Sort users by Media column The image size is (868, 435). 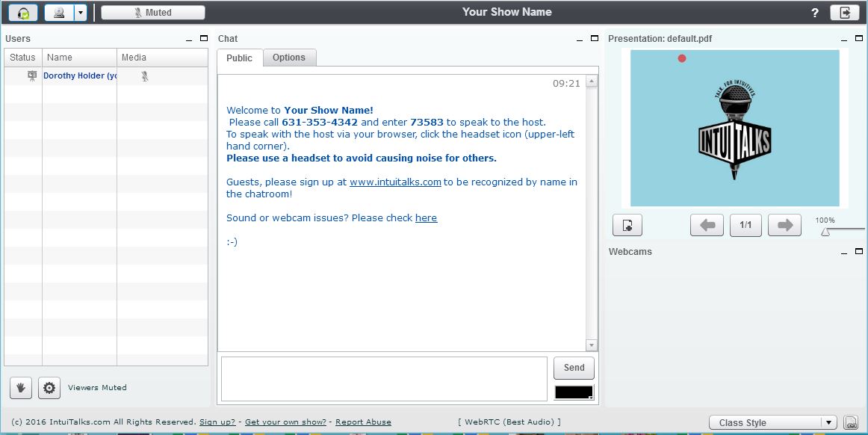(162, 58)
